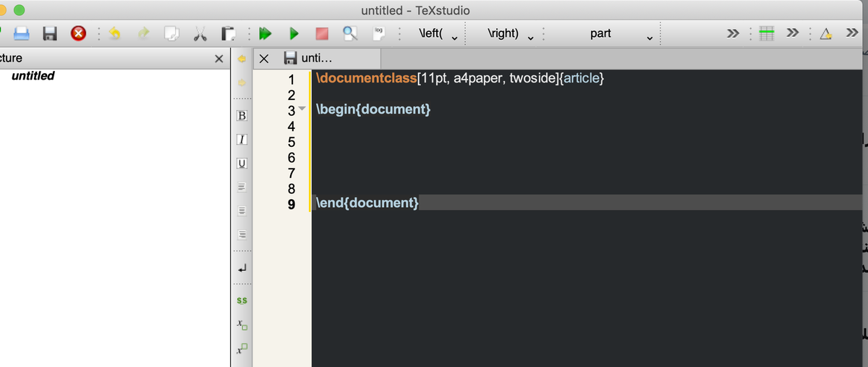The height and width of the screenshot is (367, 868).
Task: Expand hidden toolbar items after part dropdown
Action: coord(733,33)
